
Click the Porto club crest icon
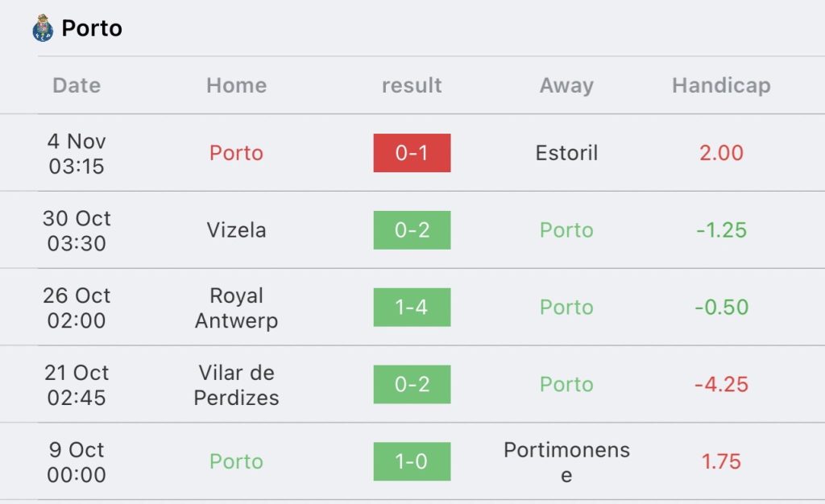(43, 28)
